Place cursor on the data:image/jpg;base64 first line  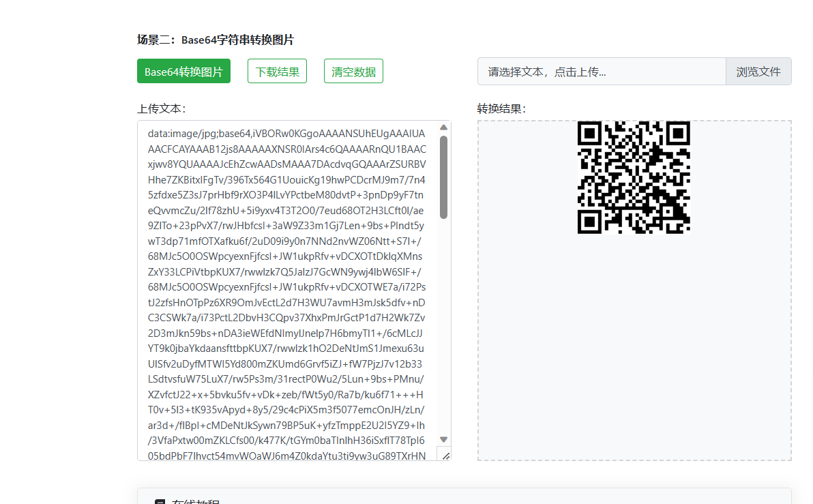point(286,134)
